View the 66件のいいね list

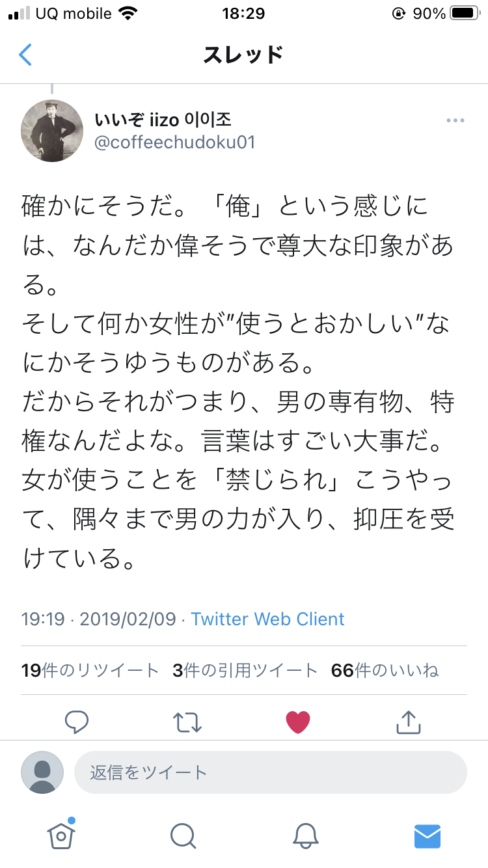click(x=385, y=670)
